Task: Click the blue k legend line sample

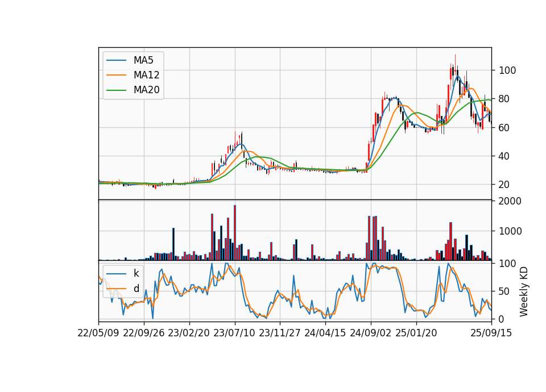Action: tap(116, 274)
